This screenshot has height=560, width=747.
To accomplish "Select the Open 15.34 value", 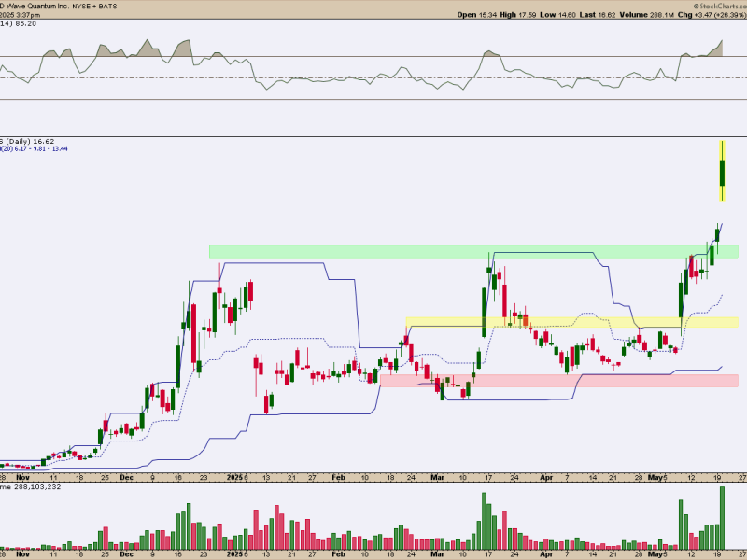I will (477, 15).
